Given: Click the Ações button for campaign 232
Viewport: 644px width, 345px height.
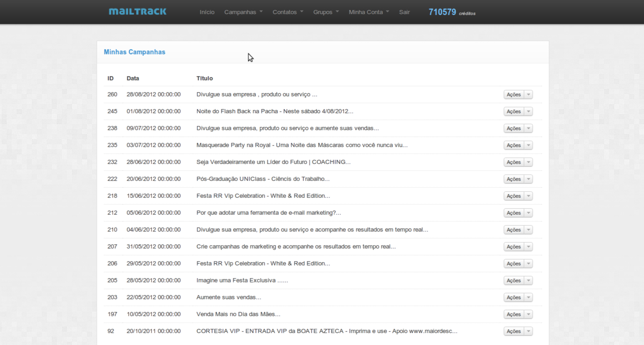Looking at the screenshot, I should click(x=514, y=162).
